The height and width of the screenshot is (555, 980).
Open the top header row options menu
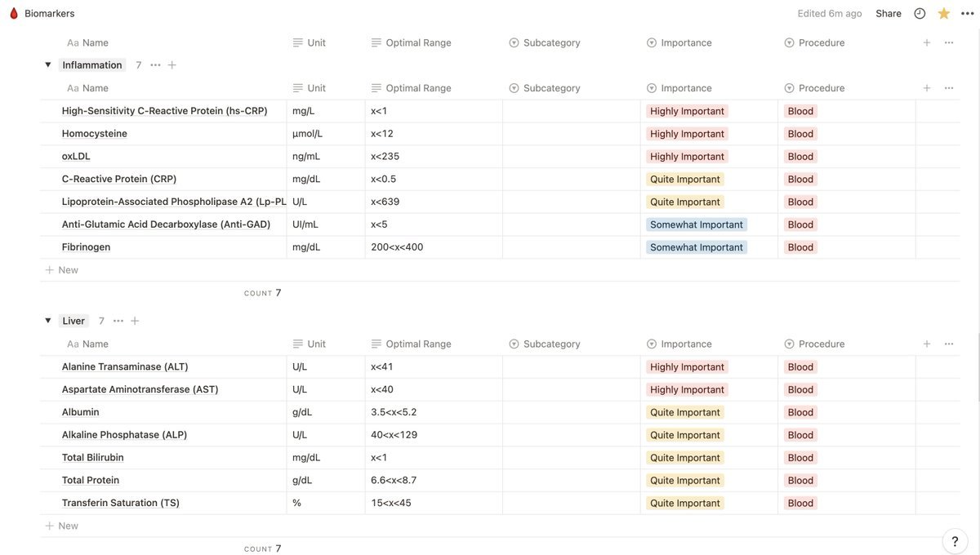tap(949, 42)
